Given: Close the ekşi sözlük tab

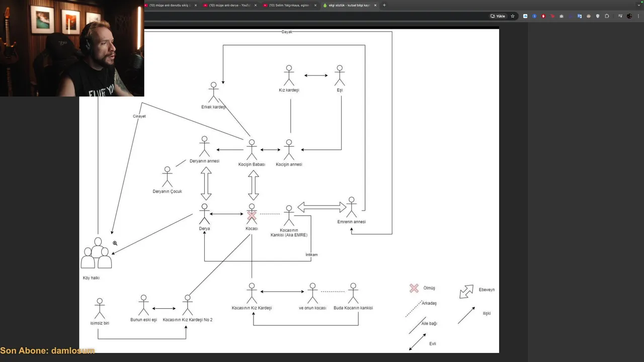Looking at the screenshot, I should point(375,5).
